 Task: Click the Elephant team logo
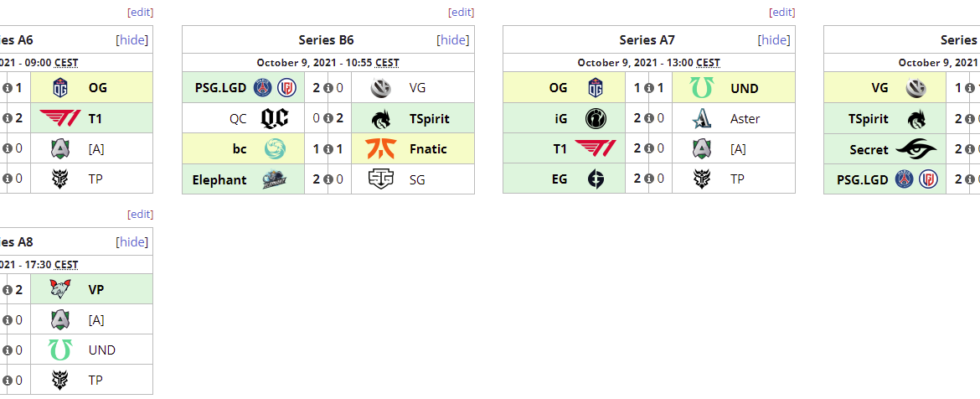[x=275, y=179]
